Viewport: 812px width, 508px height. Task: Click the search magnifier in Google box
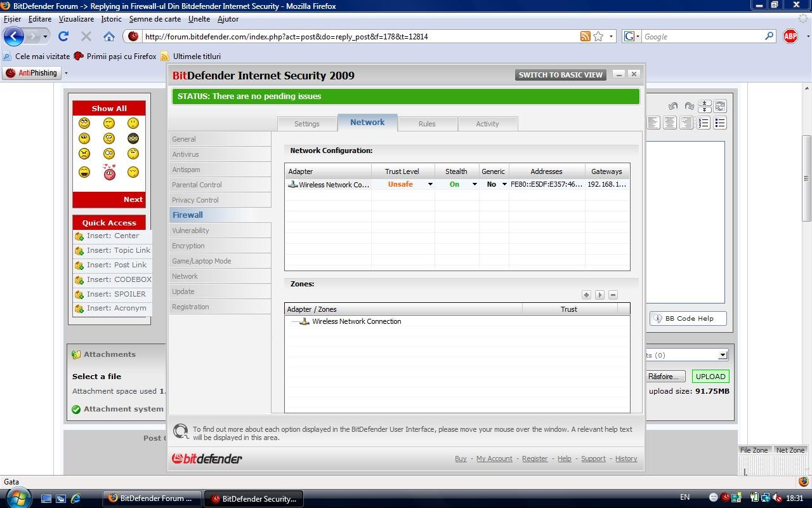pos(769,36)
